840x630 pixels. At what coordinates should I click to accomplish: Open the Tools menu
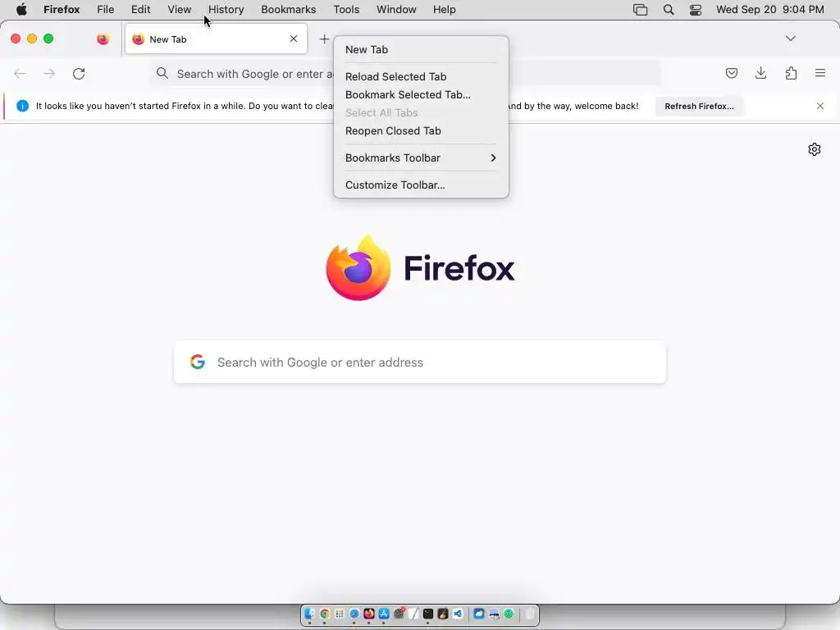tap(347, 10)
